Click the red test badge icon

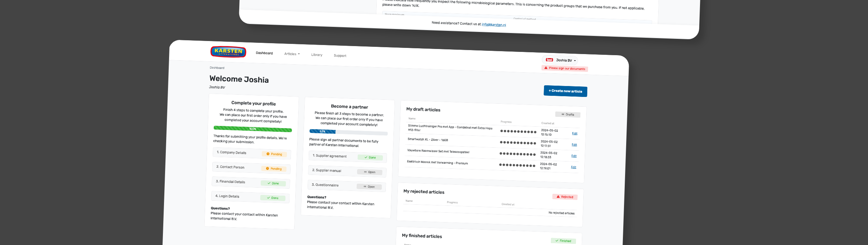tap(549, 60)
